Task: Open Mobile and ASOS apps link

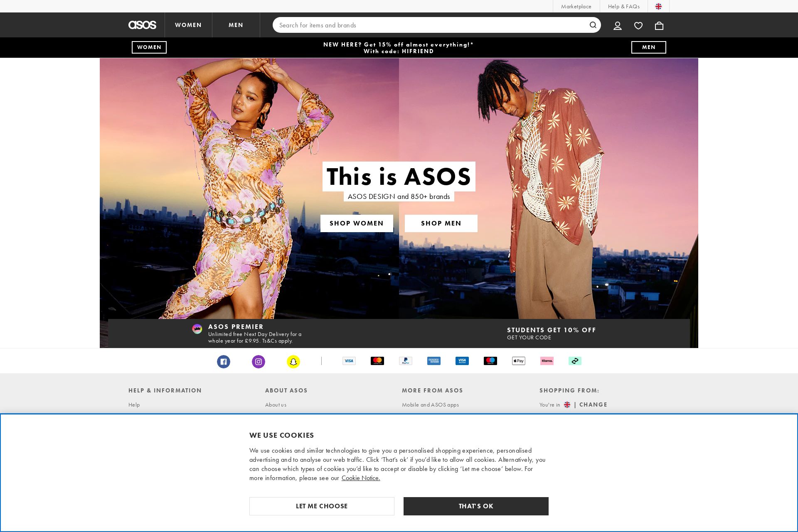Action: tap(430, 405)
